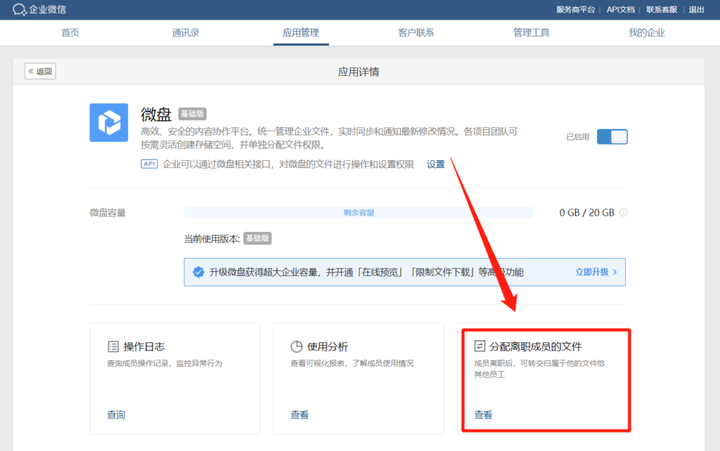
Task: Click the 分配离职成员的文件 document icon
Action: click(x=479, y=346)
